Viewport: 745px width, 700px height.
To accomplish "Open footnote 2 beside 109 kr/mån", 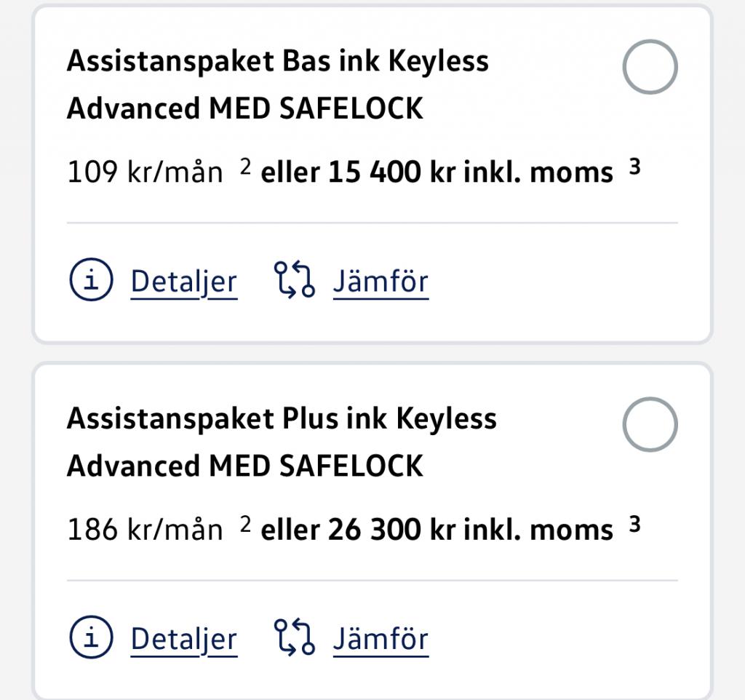I will [245, 167].
